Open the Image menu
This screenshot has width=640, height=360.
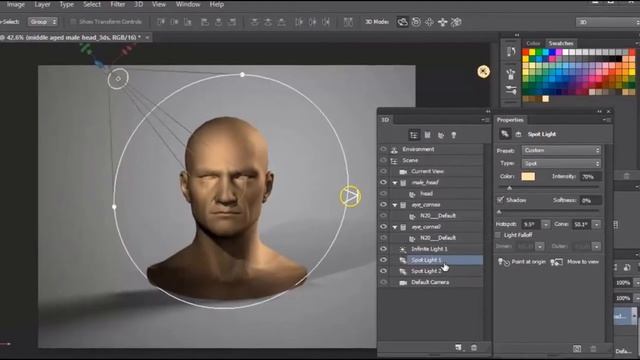point(16,4)
